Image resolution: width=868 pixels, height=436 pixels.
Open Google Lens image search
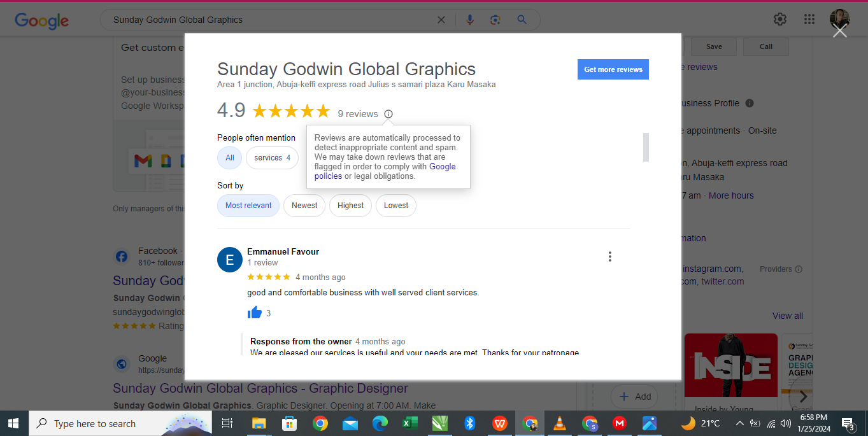495,20
